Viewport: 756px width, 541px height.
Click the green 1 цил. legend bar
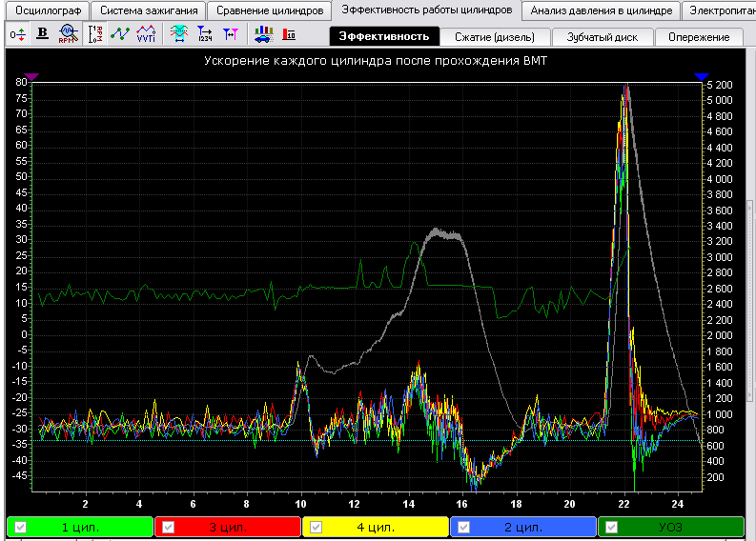tap(80, 527)
